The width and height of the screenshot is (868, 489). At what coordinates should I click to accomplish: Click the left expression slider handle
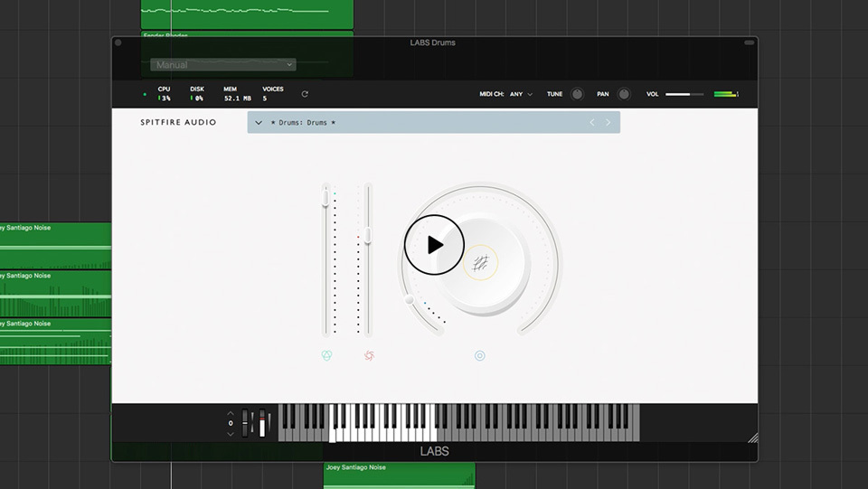pos(325,197)
